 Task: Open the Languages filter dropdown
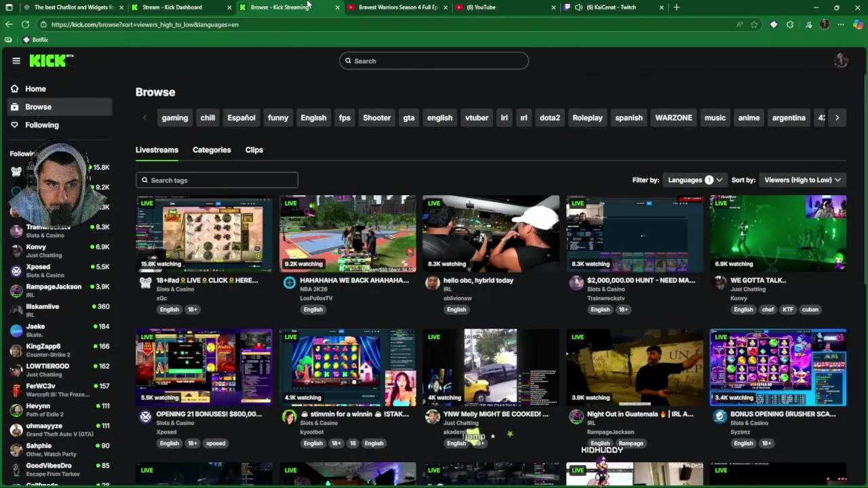click(x=695, y=180)
